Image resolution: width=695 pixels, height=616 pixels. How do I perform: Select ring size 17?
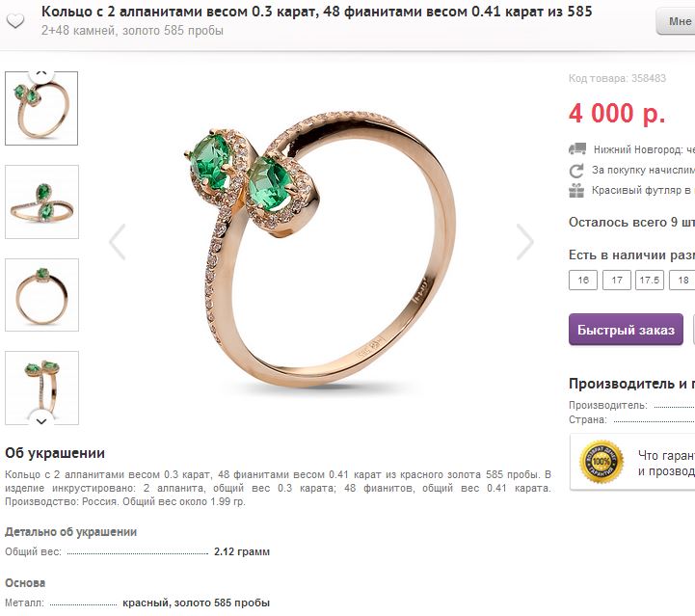[x=617, y=281]
